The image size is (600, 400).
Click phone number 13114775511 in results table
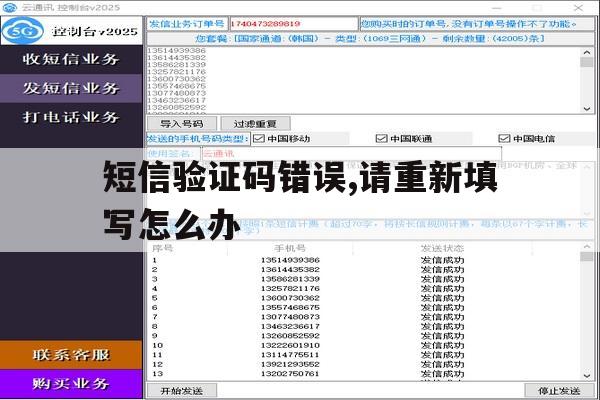[290, 355]
